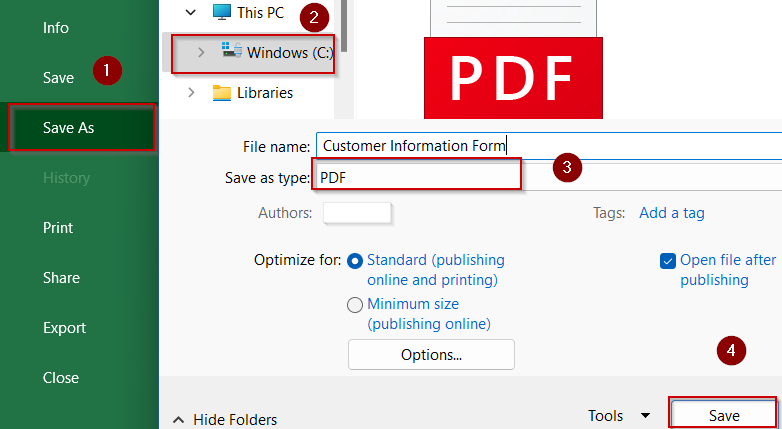The image size is (782, 429).
Task: Select Minimum size publishing online option
Action: 355,305
